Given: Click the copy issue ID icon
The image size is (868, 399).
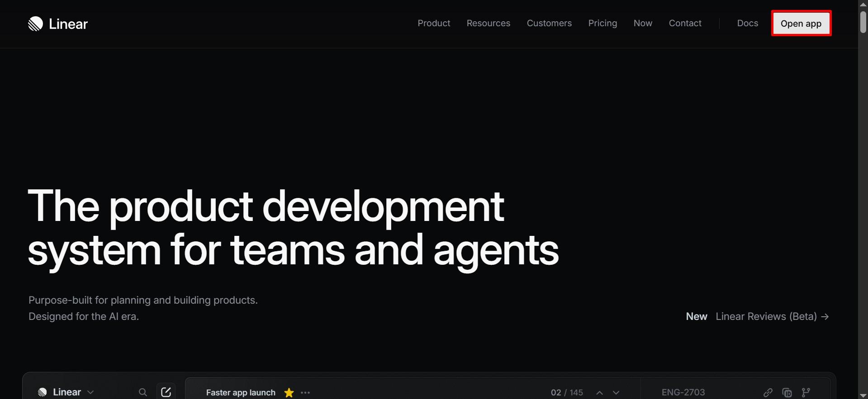Looking at the screenshot, I should click(787, 392).
